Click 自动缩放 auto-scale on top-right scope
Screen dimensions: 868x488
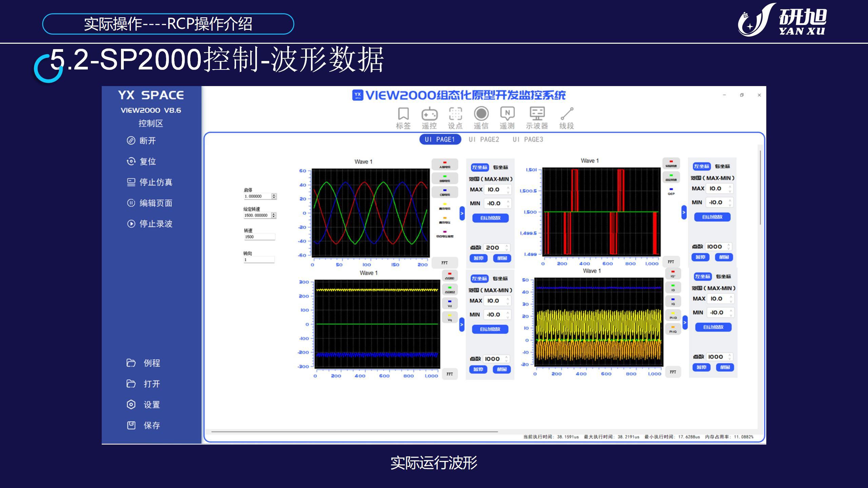712,217
